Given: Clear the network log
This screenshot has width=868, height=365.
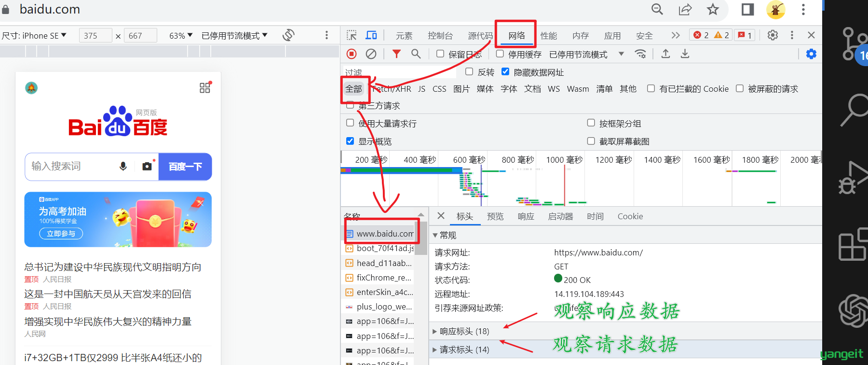Looking at the screenshot, I should point(371,54).
